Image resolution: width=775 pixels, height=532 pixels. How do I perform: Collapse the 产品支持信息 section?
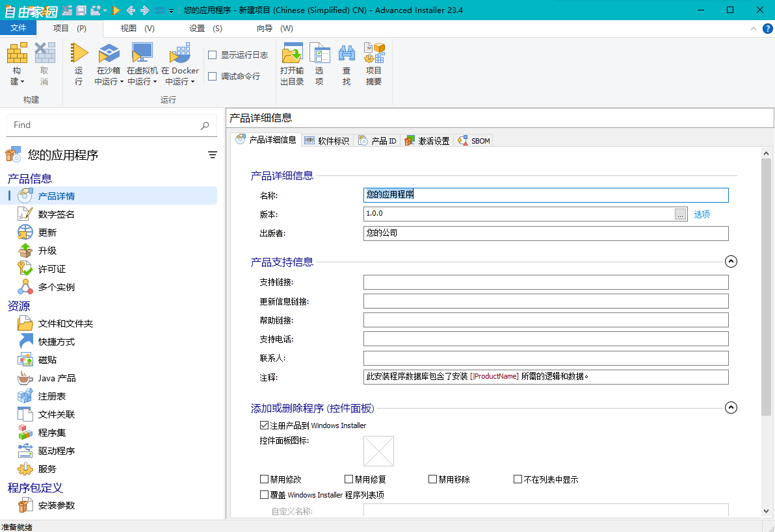point(731,261)
